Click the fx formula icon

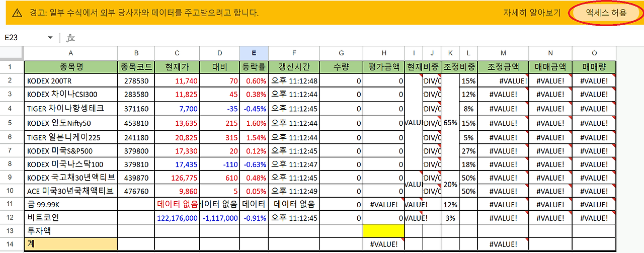pos(70,38)
